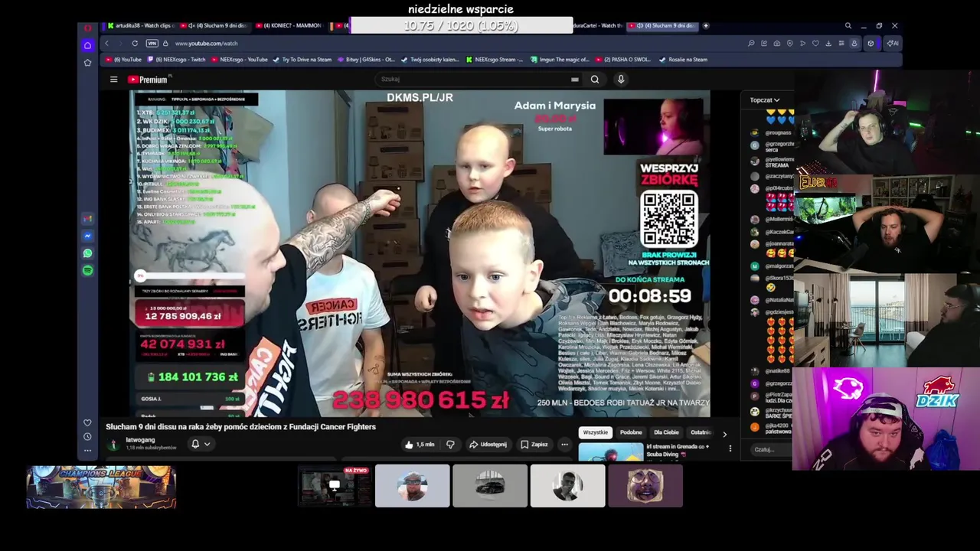Like the video with the 1,5 mln thumbs-up
The height and width of the screenshot is (551, 980).
pos(420,445)
